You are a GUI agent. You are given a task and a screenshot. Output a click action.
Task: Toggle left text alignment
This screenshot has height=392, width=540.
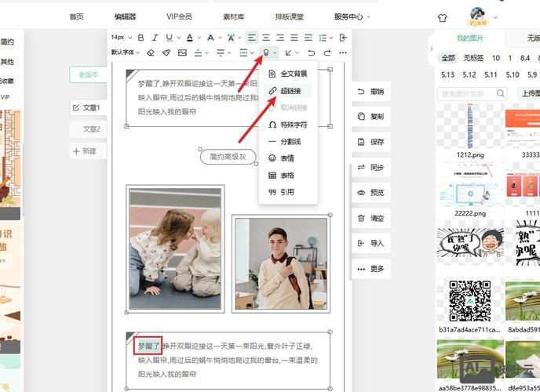(x=252, y=37)
